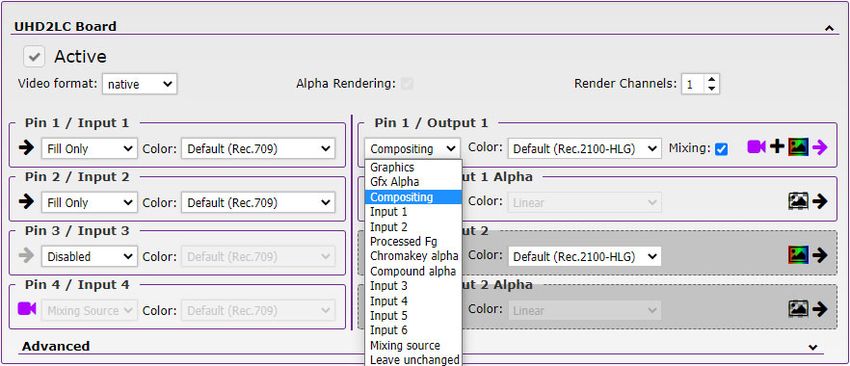Open Input 3 Disabled mode dropdown
The image size is (850, 366).
coord(89,256)
